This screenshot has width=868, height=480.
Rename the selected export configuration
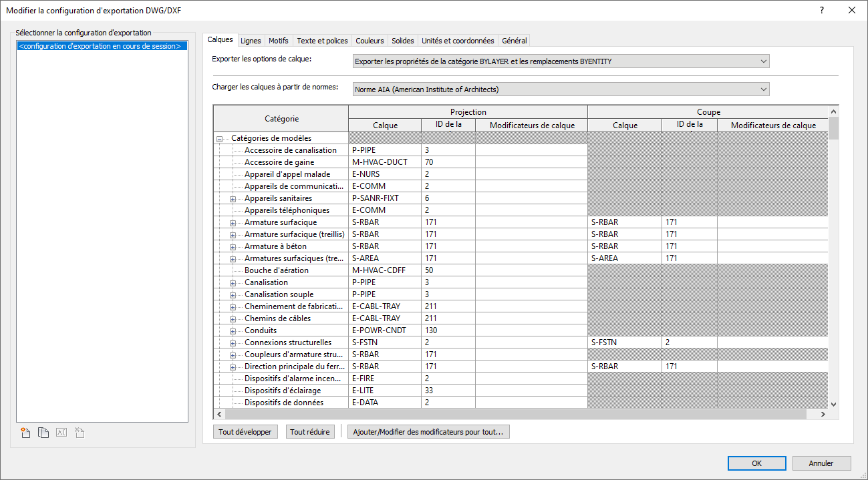click(61, 433)
